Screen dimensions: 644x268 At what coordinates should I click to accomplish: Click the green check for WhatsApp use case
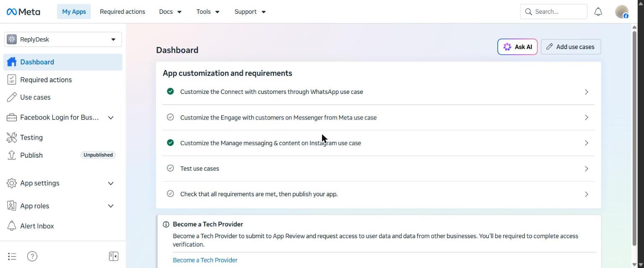coord(170,91)
